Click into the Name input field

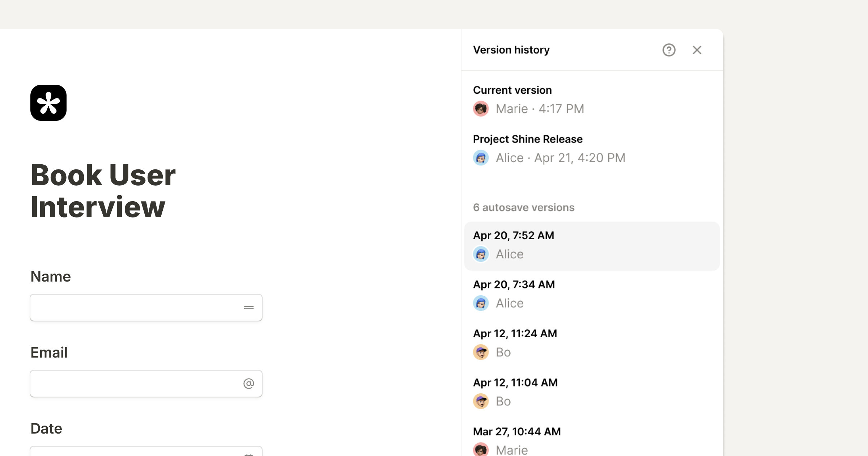point(146,308)
